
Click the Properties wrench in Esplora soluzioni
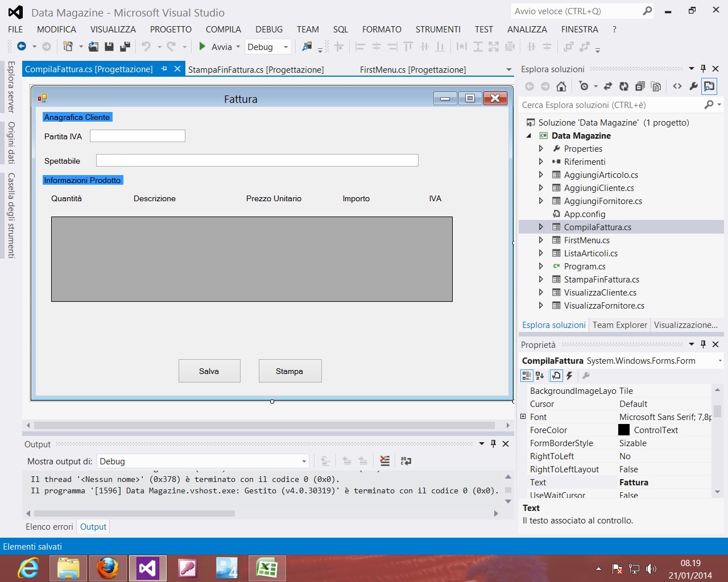tap(693, 86)
